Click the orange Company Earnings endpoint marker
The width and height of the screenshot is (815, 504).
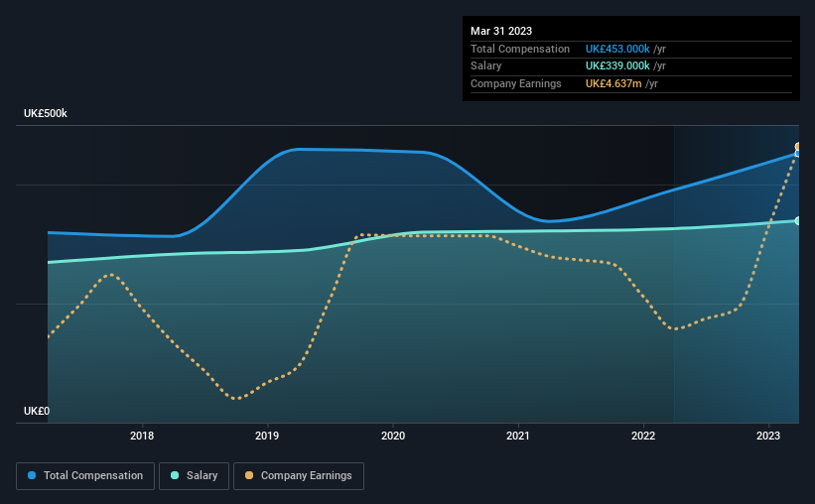pyautogui.click(x=797, y=147)
